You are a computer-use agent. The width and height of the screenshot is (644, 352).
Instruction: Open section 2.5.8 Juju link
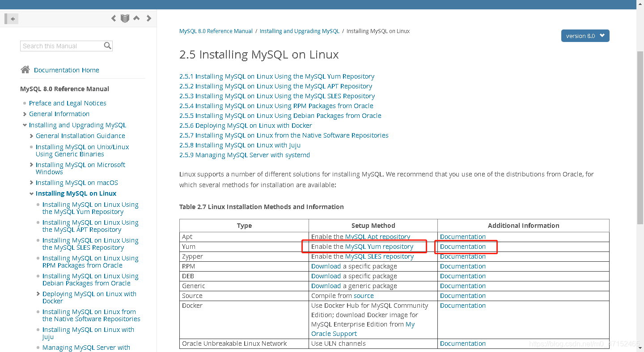pos(240,145)
